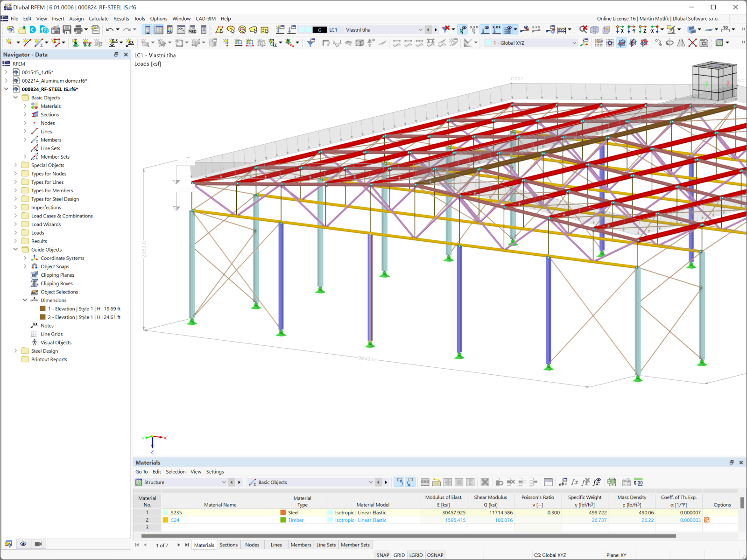This screenshot has width=747, height=560.
Task: Switch to the Member Sets tab
Action: (x=355, y=545)
